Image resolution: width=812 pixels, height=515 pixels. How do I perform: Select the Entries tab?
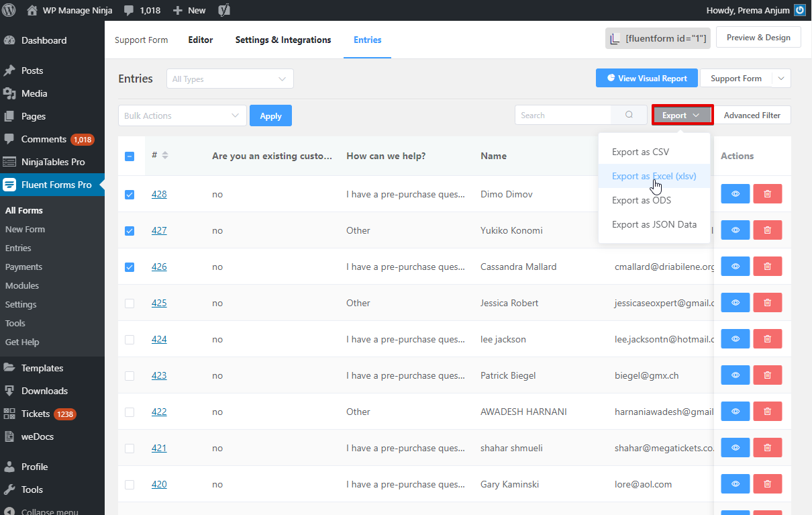pyautogui.click(x=368, y=40)
